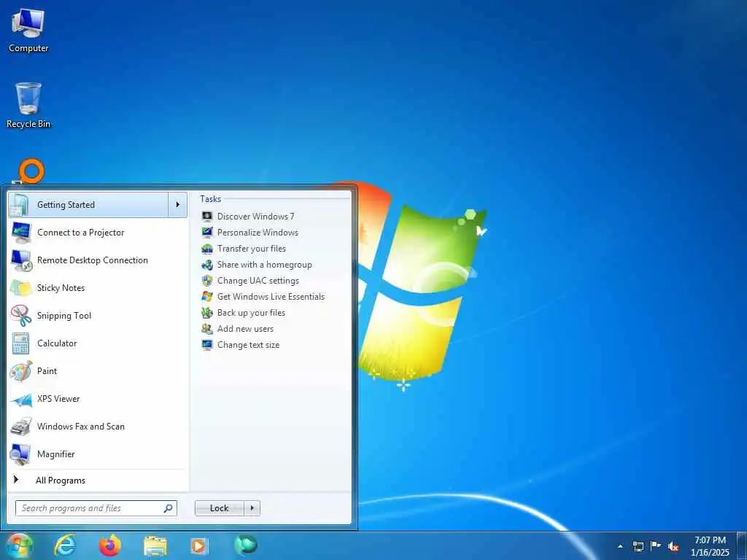Click the orange ring desktop shortcut icon
This screenshot has width=747, height=560.
pos(31,171)
